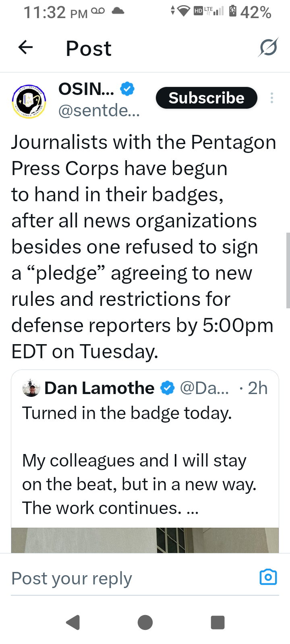Viewport: 290px width, 644px height.
Task: Tap the battery icon in status bar
Action: pyautogui.click(x=232, y=11)
